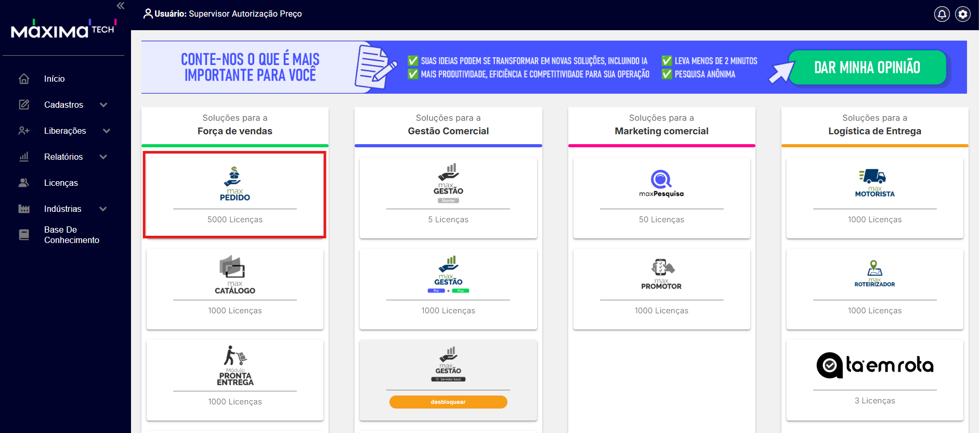
Task: Click the maxGestão Starter logo
Action: click(448, 183)
